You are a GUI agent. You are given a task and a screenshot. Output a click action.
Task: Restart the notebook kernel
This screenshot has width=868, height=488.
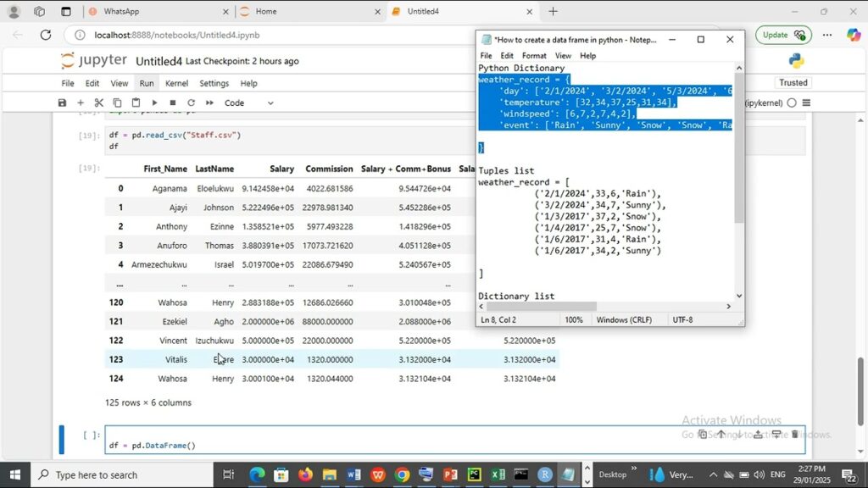tap(192, 103)
